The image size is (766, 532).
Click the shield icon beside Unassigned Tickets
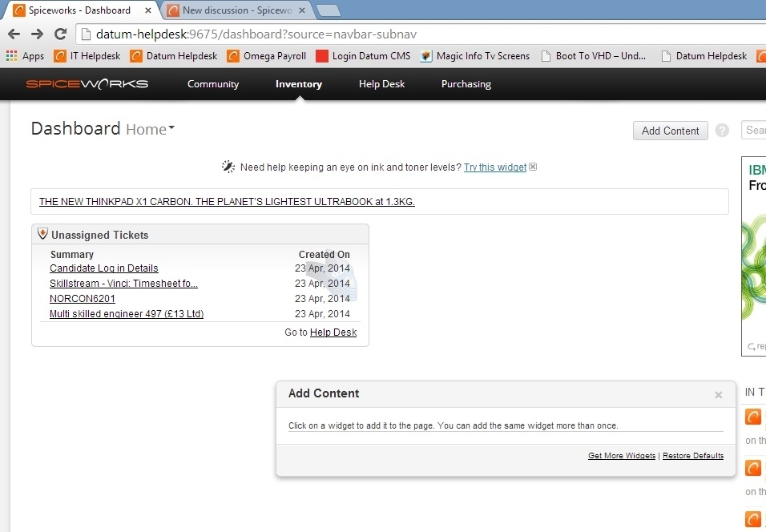pyautogui.click(x=42, y=233)
